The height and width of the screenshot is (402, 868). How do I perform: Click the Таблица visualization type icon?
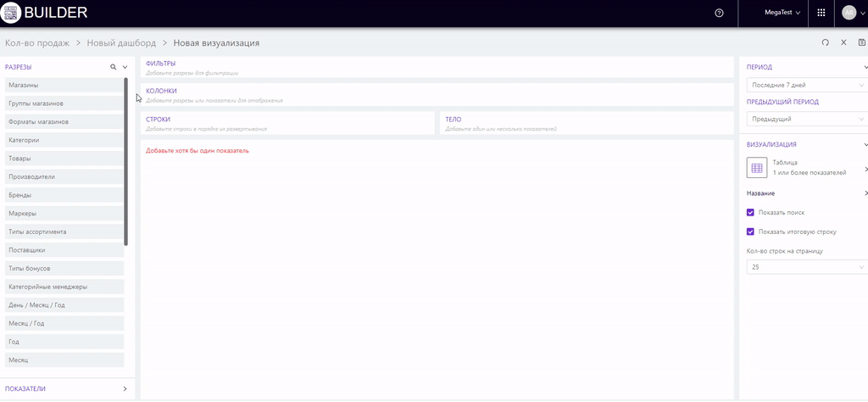(756, 167)
